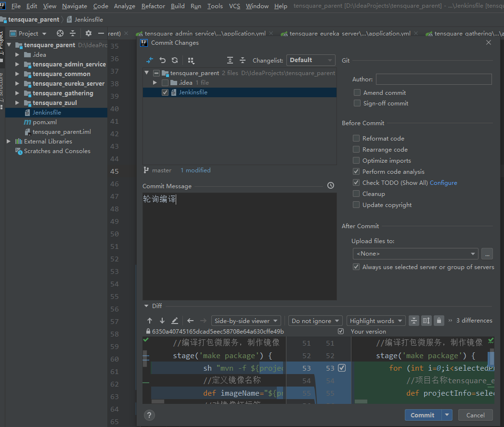Screen dimensions: 504x427
Task: Browse upload servers with ellipsis button
Action: (487, 254)
